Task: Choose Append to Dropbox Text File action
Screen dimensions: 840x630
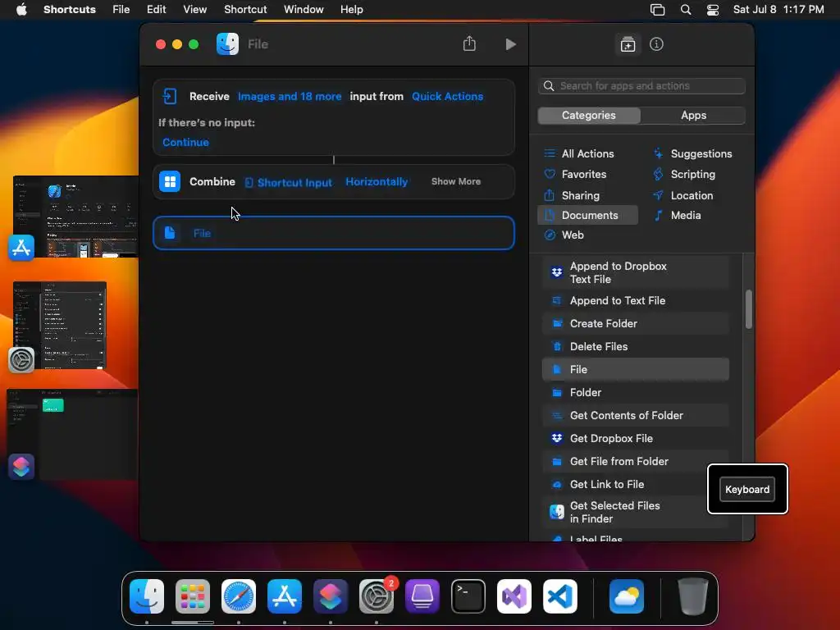Action: [x=636, y=272]
